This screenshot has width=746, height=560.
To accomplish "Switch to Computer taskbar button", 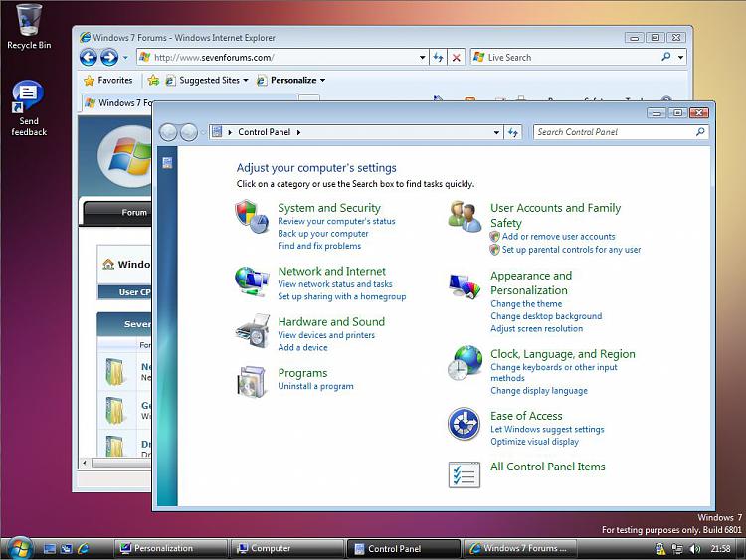I will (286, 549).
